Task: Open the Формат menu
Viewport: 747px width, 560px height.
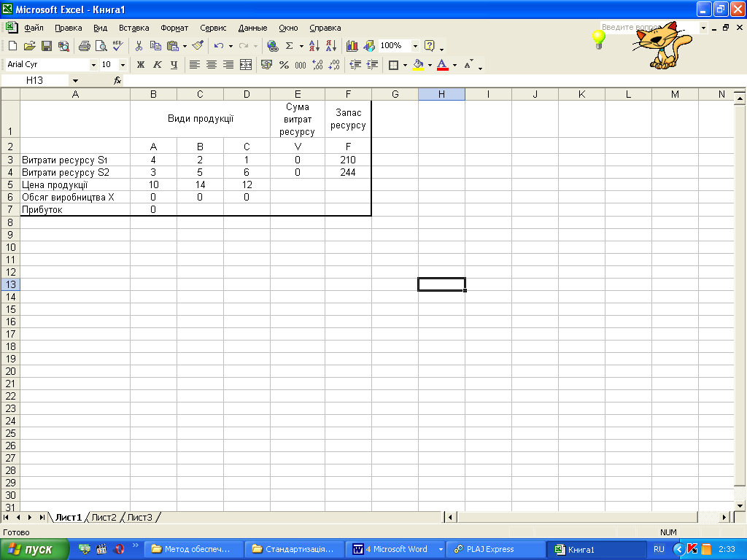Action: point(174,28)
